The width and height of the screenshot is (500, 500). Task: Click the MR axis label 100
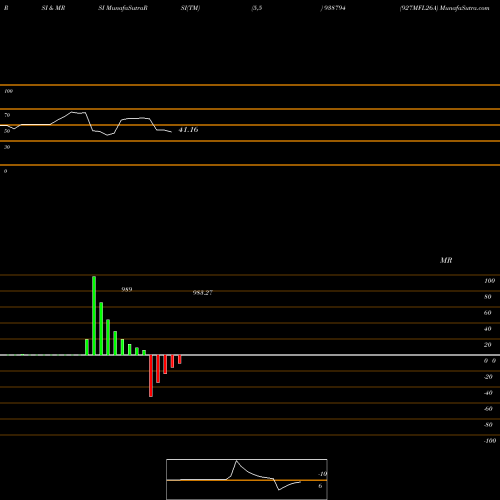489,281
